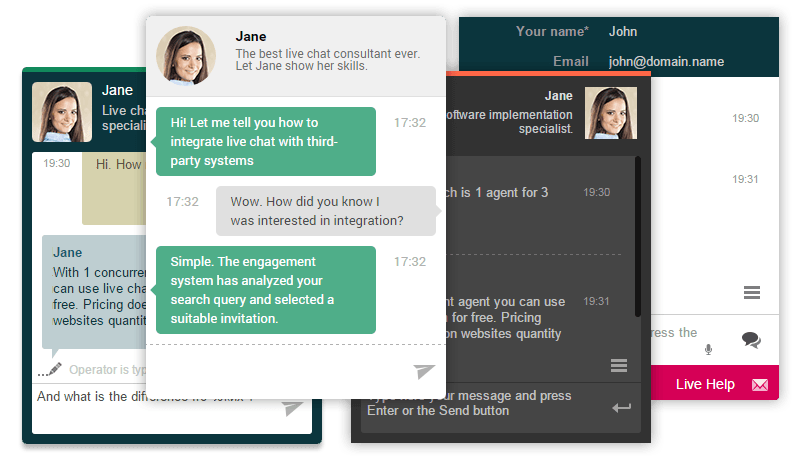Click Jane's avatar in the teal chat window
Image resolution: width=800 pixels, height=459 pixels.
pos(62,112)
